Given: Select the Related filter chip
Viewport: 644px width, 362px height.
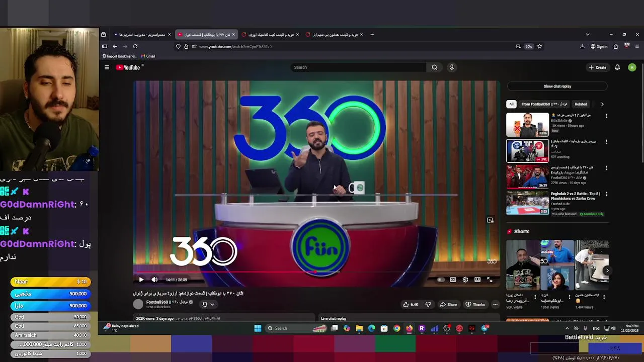Looking at the screenshot, I should [581, 104].
